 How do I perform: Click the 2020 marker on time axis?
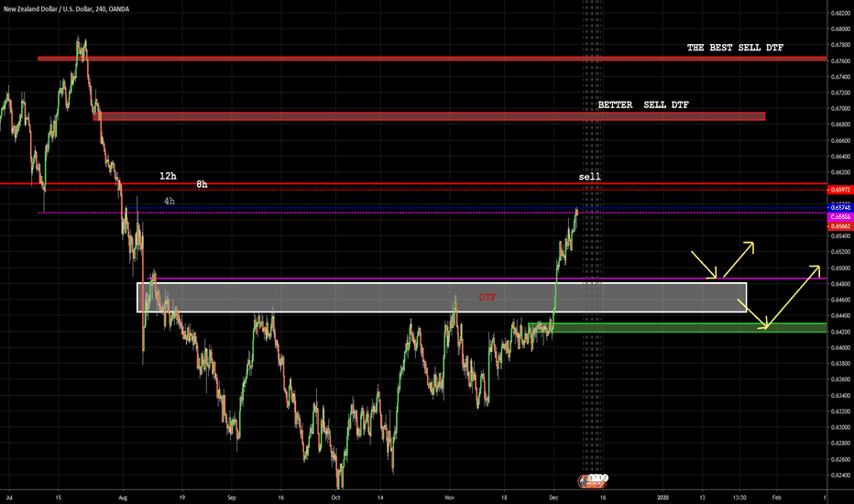[662, 497]
